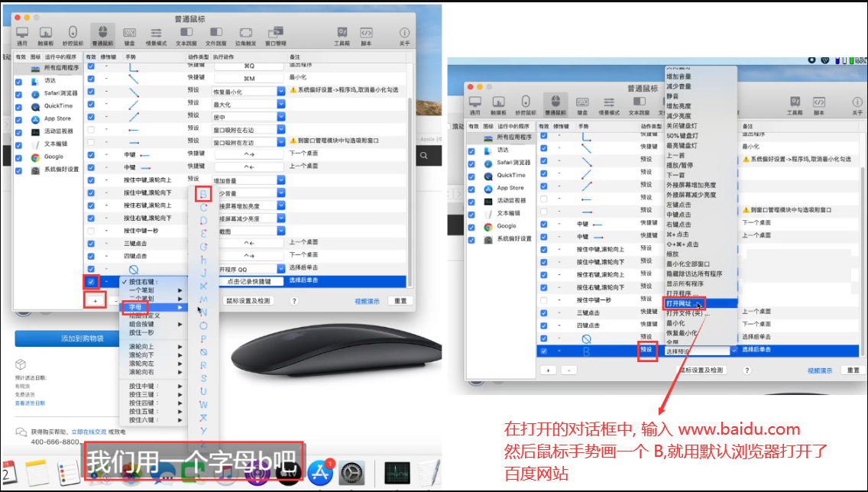Open 立即在线交流 link on webpage
The width and height of the screenshot is (868, 492).
[x=89, y=432]
